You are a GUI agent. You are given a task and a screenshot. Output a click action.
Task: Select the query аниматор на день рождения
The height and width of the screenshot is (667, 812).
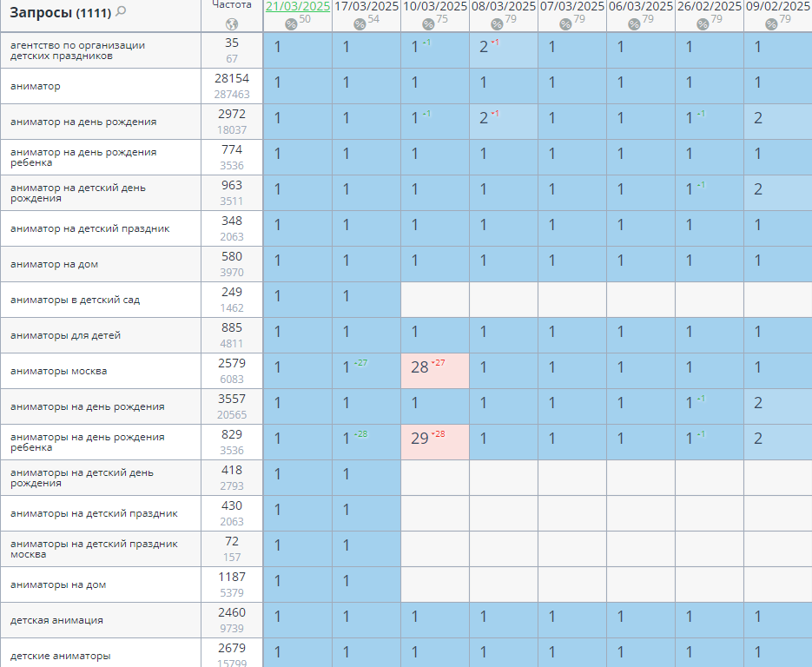[83, 122]
